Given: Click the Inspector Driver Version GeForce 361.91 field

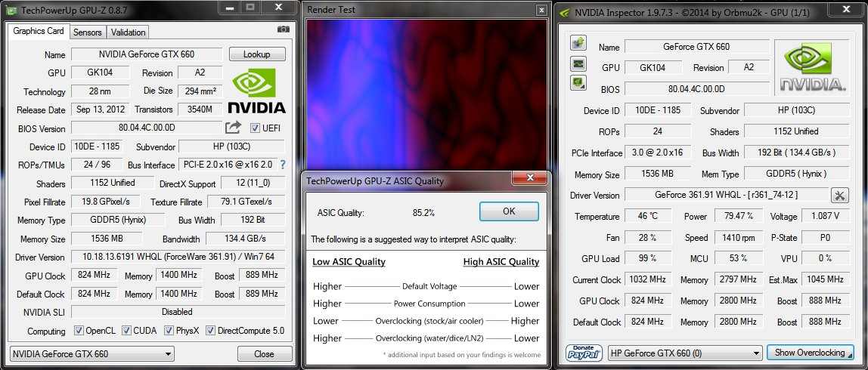Looking at the screenshot, I should coord(727,195).
